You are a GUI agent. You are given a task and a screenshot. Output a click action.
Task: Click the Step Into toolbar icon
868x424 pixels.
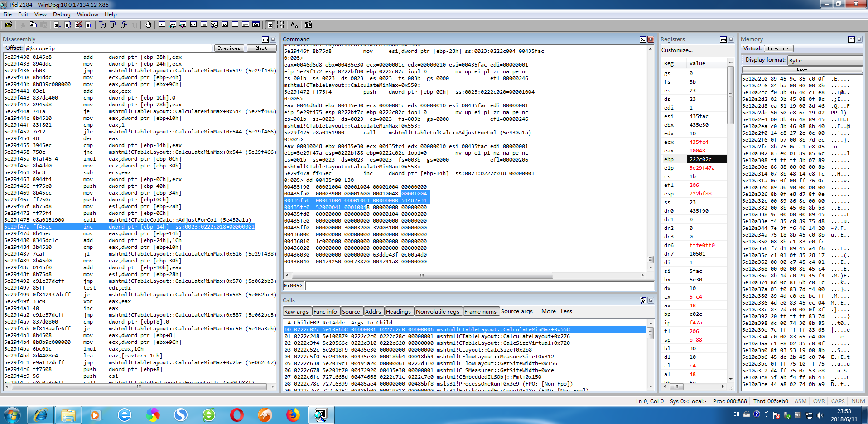click(103, 24)
